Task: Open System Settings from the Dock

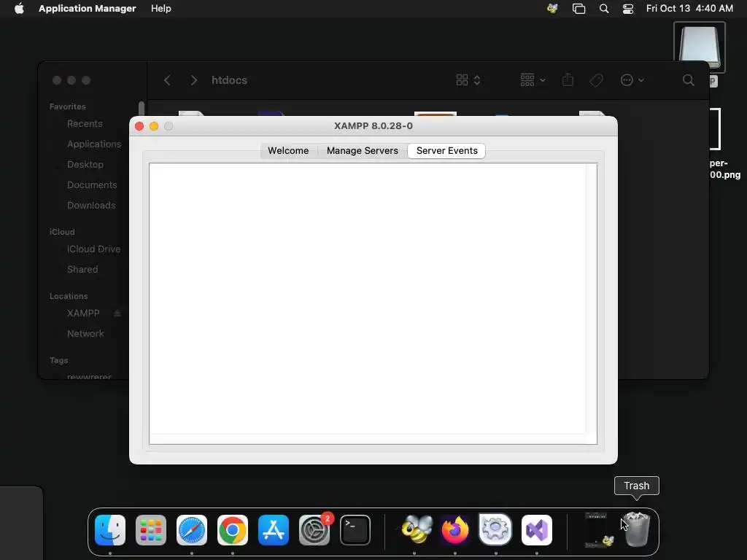Action: pyautogui.click(x=314, y=530)
